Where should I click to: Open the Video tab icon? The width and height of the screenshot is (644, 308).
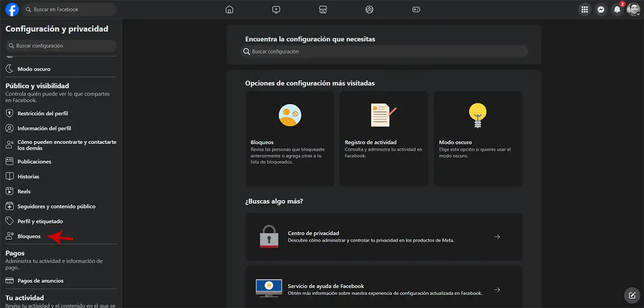(276, 9)
